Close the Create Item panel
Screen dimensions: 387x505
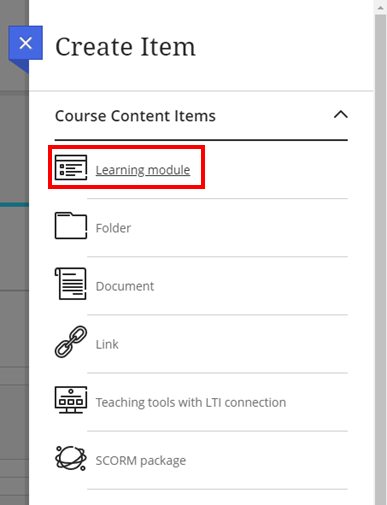(26, 43)
